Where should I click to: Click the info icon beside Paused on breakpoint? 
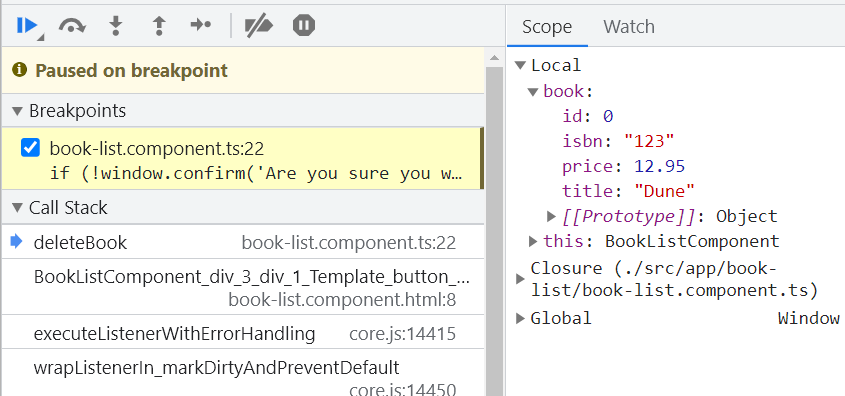(19, 70)
